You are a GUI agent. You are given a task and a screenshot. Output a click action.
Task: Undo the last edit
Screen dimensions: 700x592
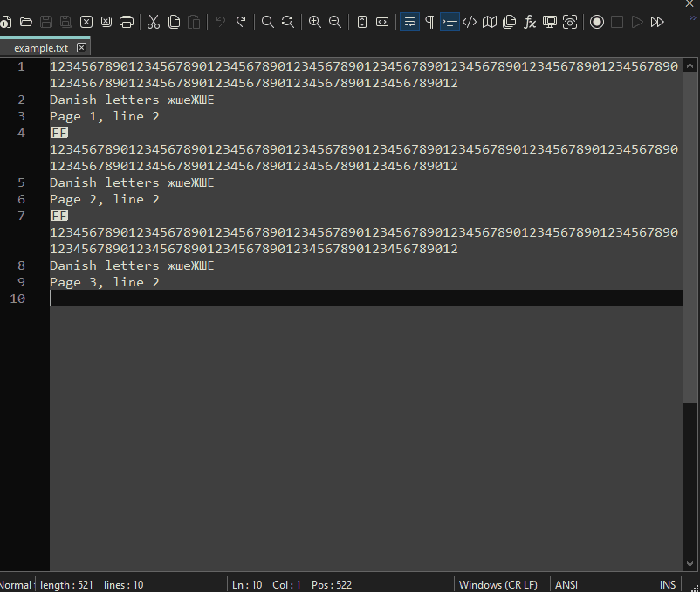[220, 22]
